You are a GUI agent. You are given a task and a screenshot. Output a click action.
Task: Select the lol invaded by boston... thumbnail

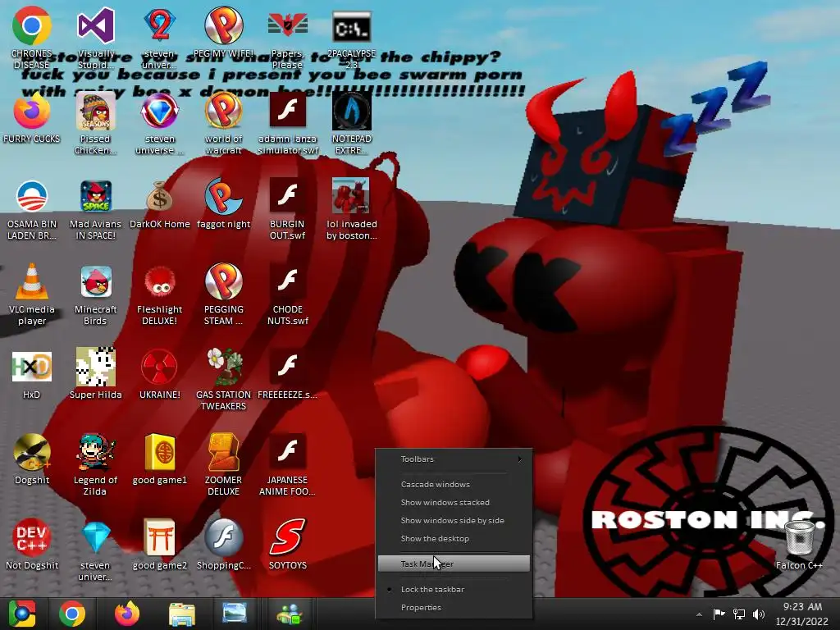(351, 209)
